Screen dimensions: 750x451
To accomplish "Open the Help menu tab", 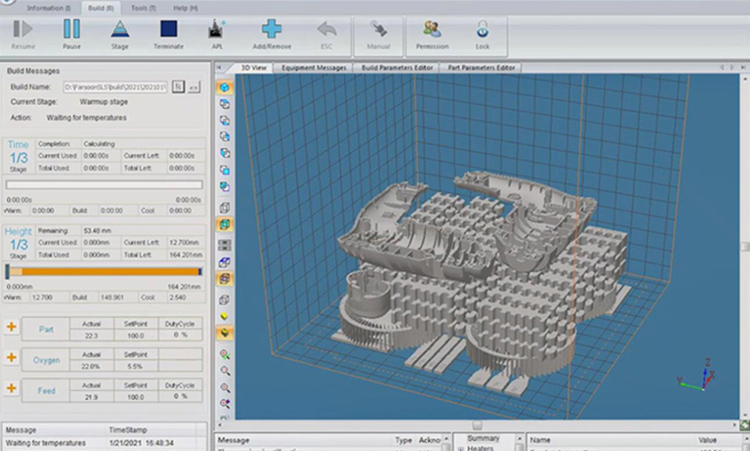I will click(x=185, y=8).
